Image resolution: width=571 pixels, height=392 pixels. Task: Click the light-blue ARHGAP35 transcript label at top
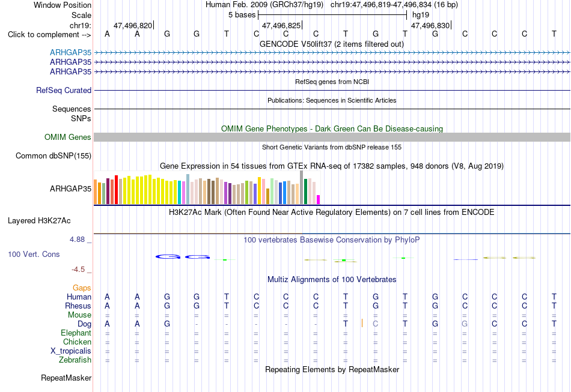[70, 52]
